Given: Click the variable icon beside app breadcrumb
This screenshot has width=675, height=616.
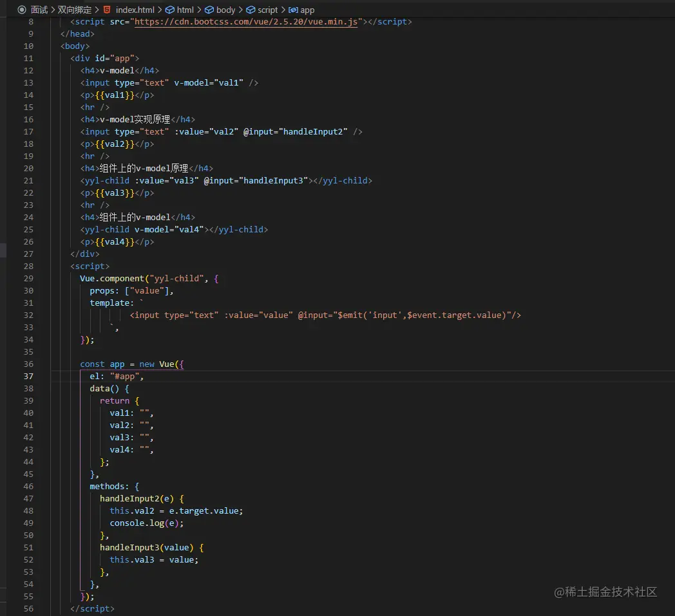Looking at the screenshot, I should (293, 10).
